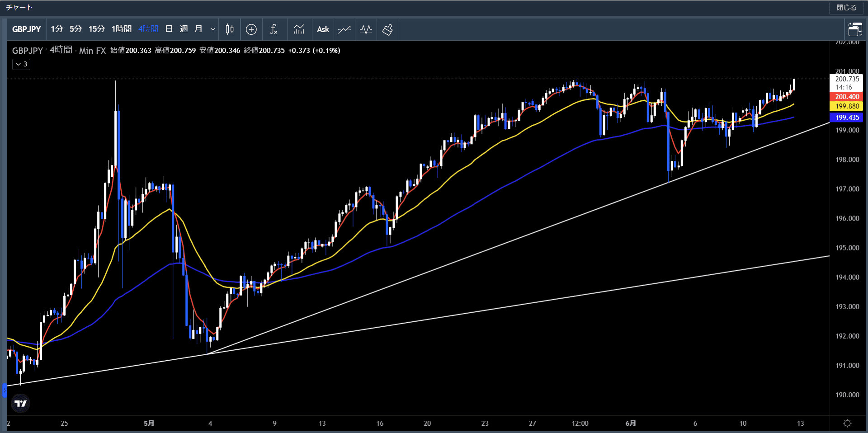Click the チャート window title

(x=19, y=7)
